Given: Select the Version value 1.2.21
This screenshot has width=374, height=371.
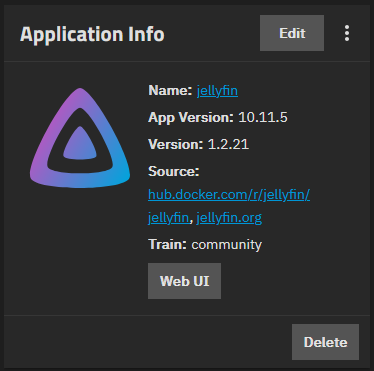Looking at the screenshot, I should pyautogui.click(x=228, y=144).
